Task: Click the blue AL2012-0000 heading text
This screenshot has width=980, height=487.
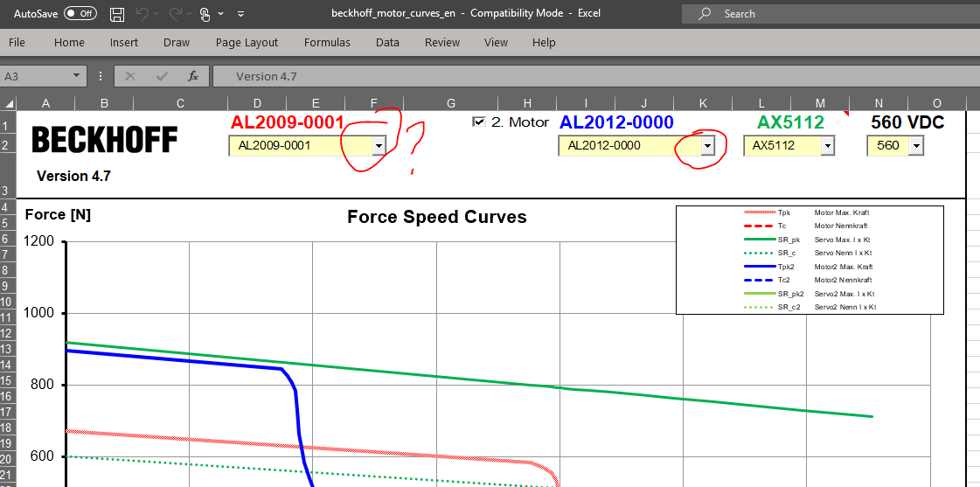Action: click(616, 122)
